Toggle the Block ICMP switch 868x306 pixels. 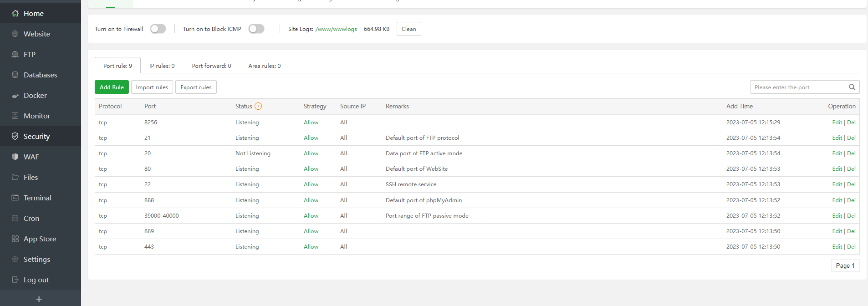click(x=256, y=29)
